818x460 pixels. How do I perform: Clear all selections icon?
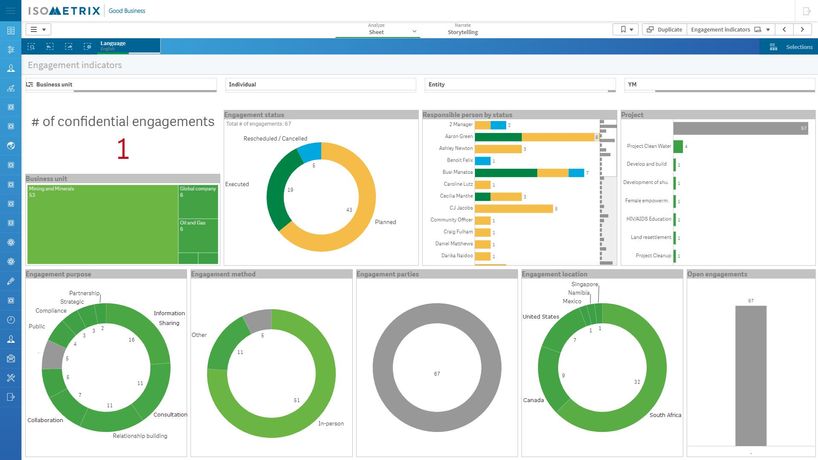point(88,46)
